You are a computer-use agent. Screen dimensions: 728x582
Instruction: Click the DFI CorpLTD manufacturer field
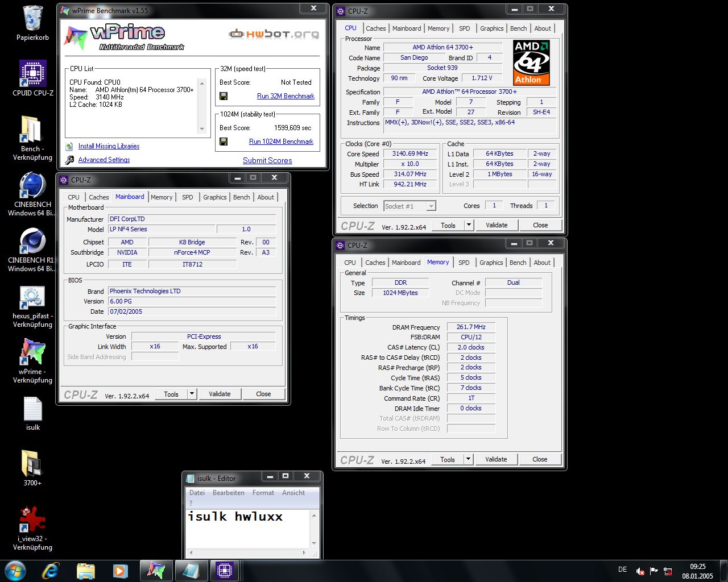(192, 219)
